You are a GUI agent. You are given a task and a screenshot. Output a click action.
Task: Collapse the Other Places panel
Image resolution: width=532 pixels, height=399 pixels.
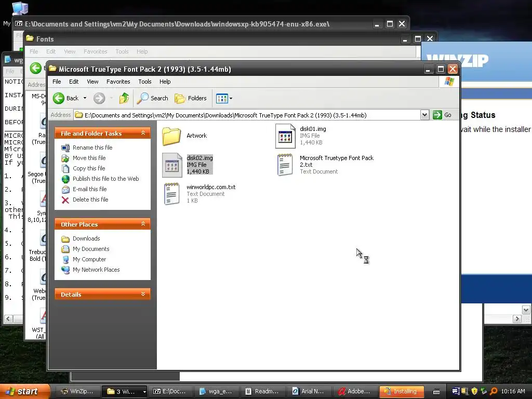coord(143,224)
